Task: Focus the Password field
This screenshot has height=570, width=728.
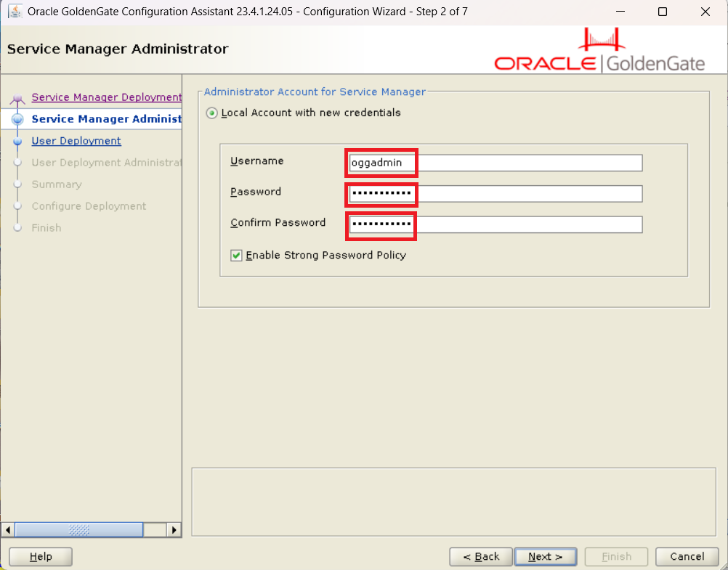Action: [496, 194]
